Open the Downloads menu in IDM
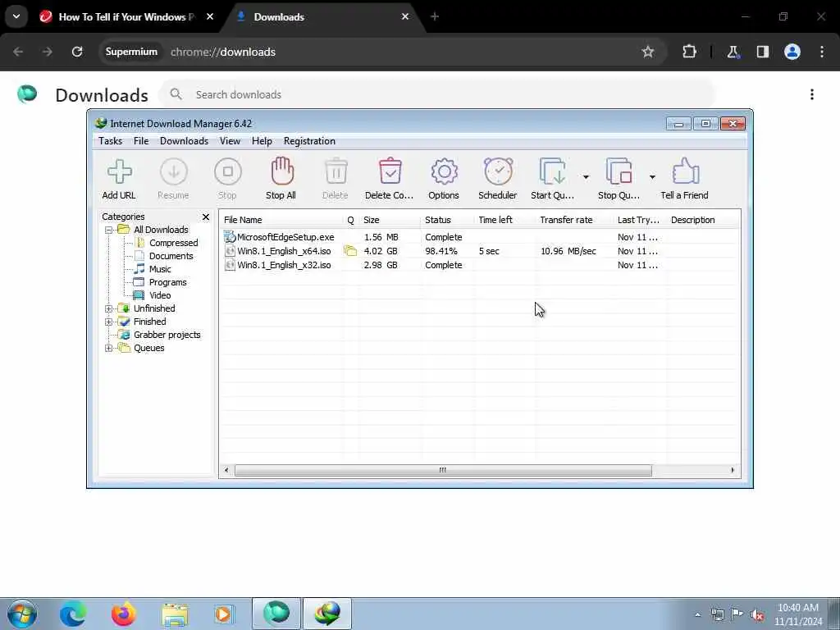 coord(184,141)
